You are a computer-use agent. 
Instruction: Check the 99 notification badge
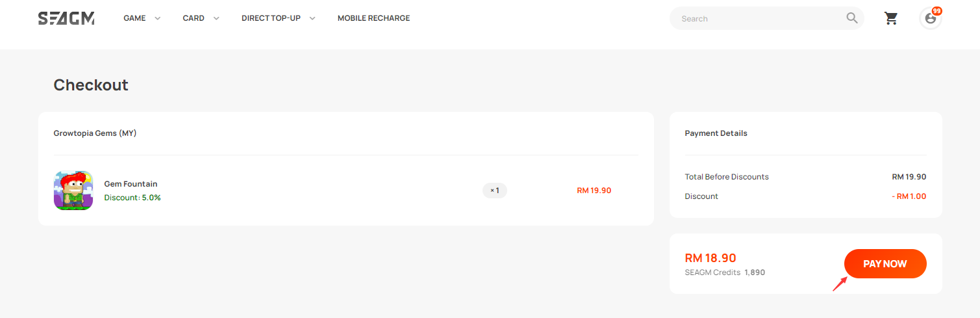coord(936,11)
